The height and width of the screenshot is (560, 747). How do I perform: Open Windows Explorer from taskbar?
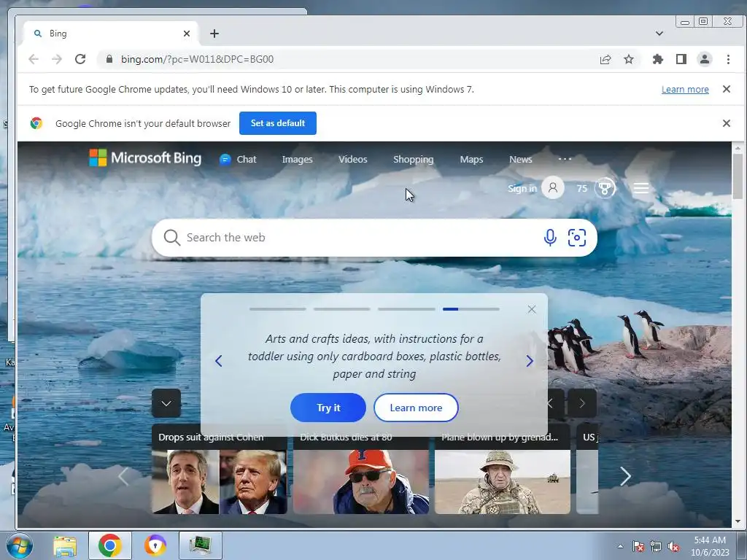click(65, 545)
